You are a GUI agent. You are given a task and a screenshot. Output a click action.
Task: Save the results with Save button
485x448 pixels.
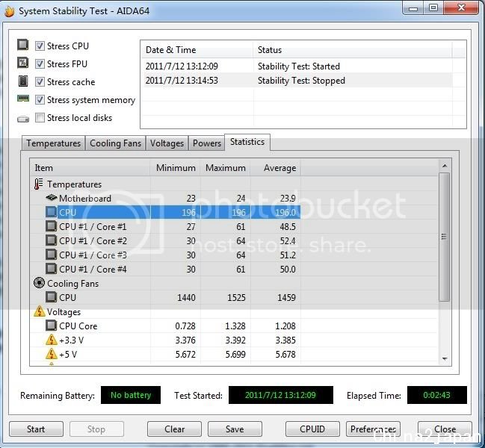pos(235,429)
